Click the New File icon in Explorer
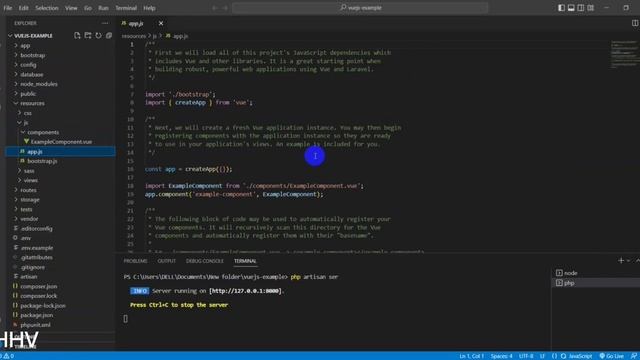The width and height of the screenshot is (640, 360). [x=77, y=36]
